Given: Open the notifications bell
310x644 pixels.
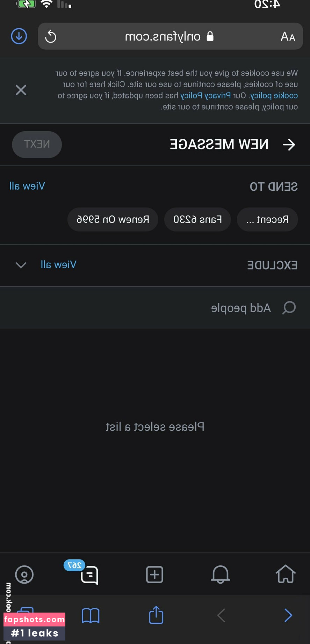Looking at the screenshot, I should (220, 574).
